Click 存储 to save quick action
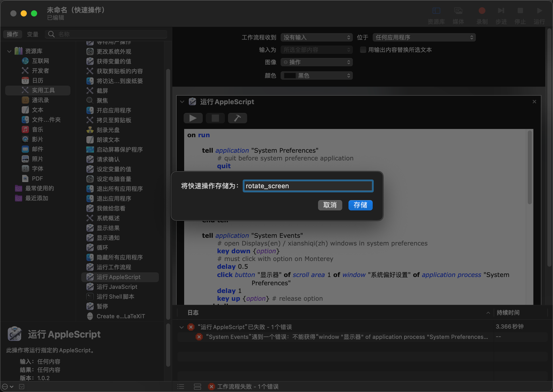This screenshot has height=392, width=553. tap(360, 205)
